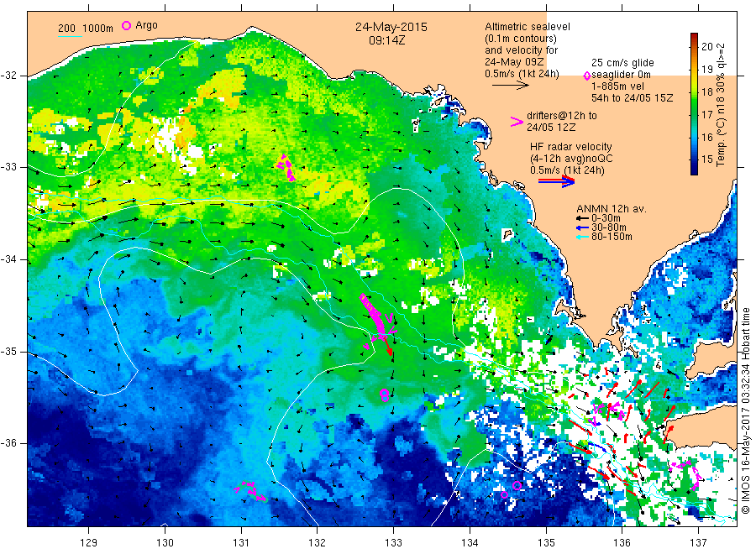
Task: Click the magenta Argo circle in legend
Action: [126, 25]
